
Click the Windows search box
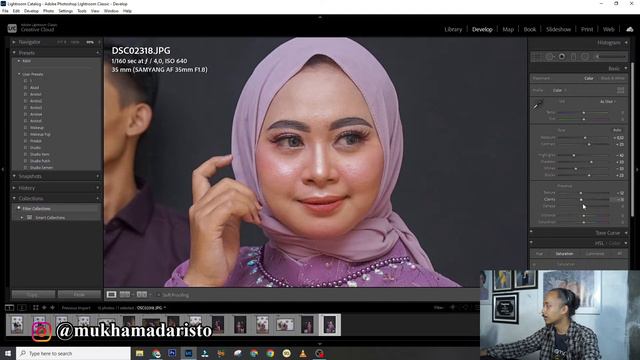tap(73, 353)
